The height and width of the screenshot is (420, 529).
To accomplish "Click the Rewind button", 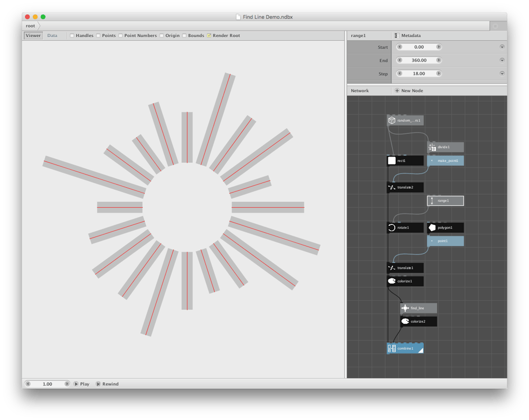I will 107,384.
